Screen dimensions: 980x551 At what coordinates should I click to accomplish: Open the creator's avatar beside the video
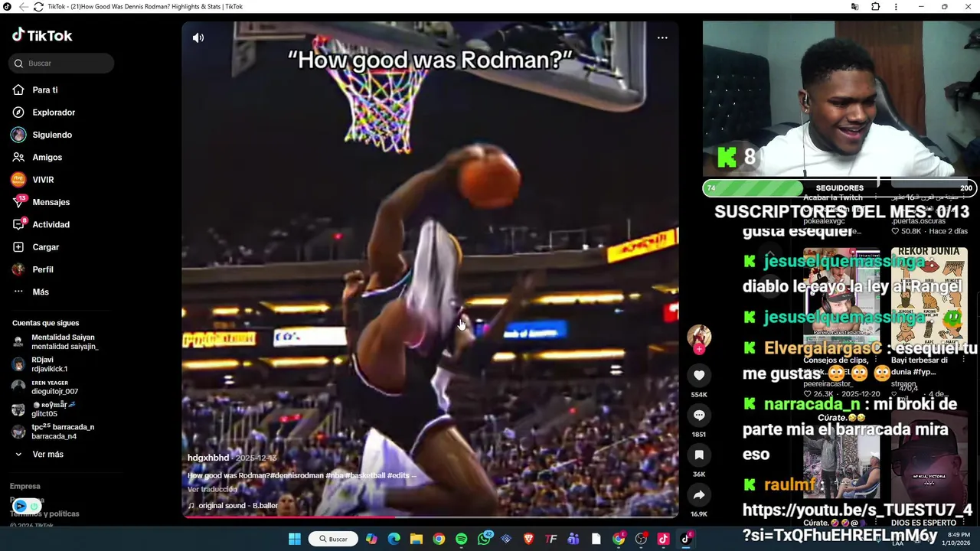point(699,337)
